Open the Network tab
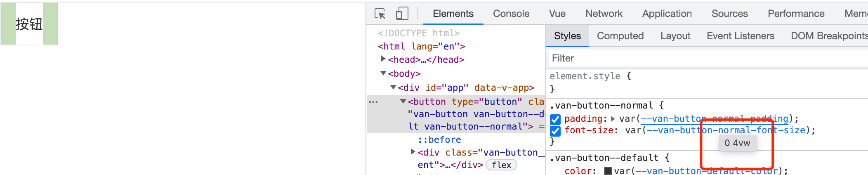Viewport: 868px width, 175px height. (604, 14)
